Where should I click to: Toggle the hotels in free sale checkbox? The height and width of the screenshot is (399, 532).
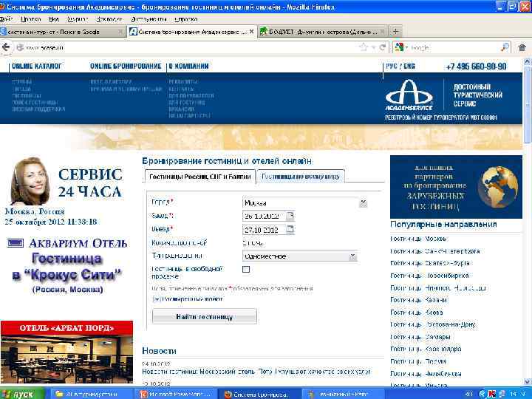coord(246,269)
